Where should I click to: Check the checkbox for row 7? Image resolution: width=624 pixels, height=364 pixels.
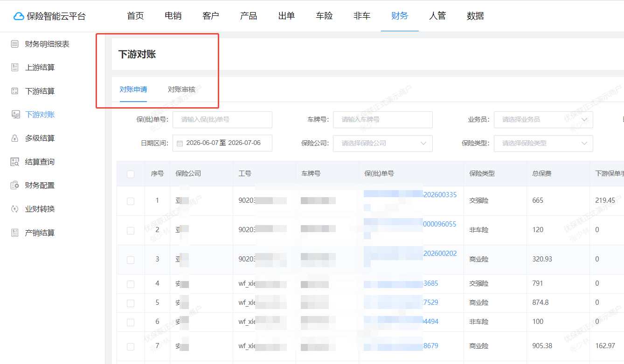(131, 346)
